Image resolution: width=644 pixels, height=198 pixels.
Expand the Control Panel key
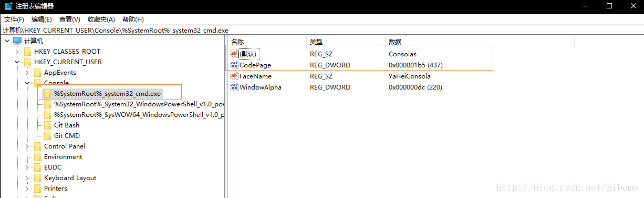pyautogui.click(x=27, y=146)
